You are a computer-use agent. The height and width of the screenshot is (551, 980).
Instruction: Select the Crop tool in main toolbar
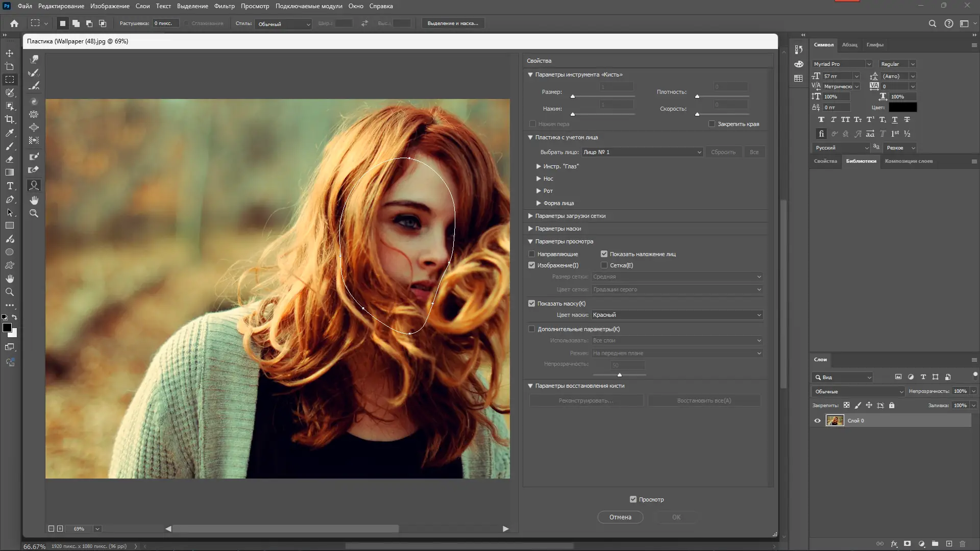(x=9, y=119)
